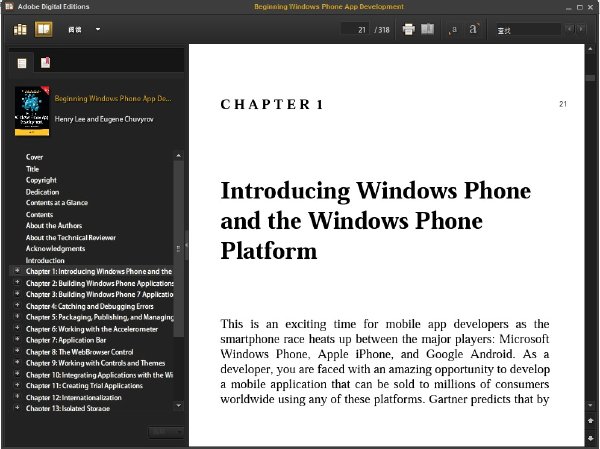Screen dimensions: 600x449
Task: Open Acknowledgments section
Action: click(x=55, y=249)
